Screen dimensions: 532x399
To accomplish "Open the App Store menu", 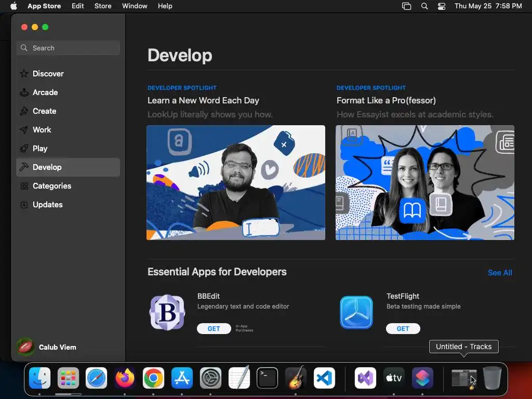I will click(44, 6).
